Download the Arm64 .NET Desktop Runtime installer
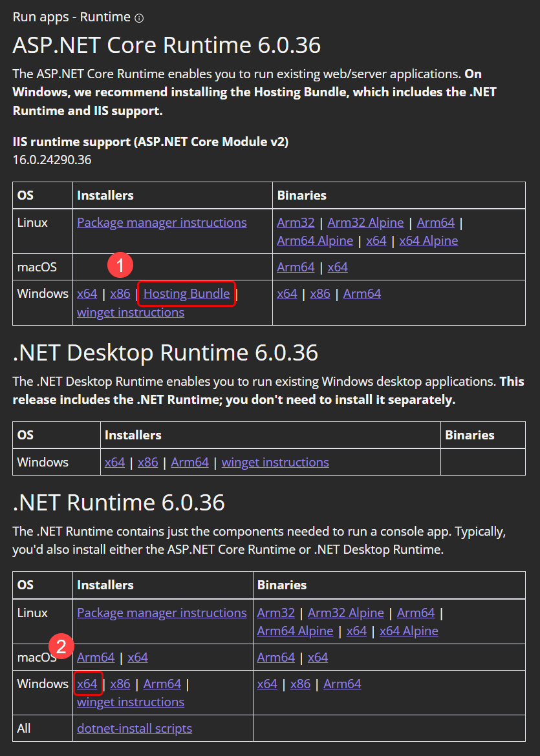 pyautogui.click(x=189, y=462)
